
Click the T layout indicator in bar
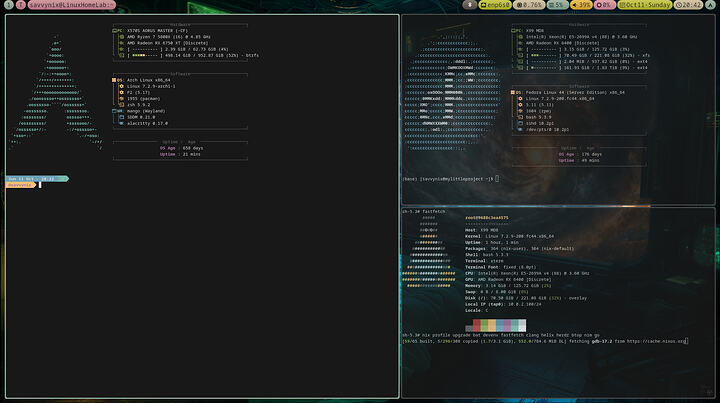click(x=21, y=5)
